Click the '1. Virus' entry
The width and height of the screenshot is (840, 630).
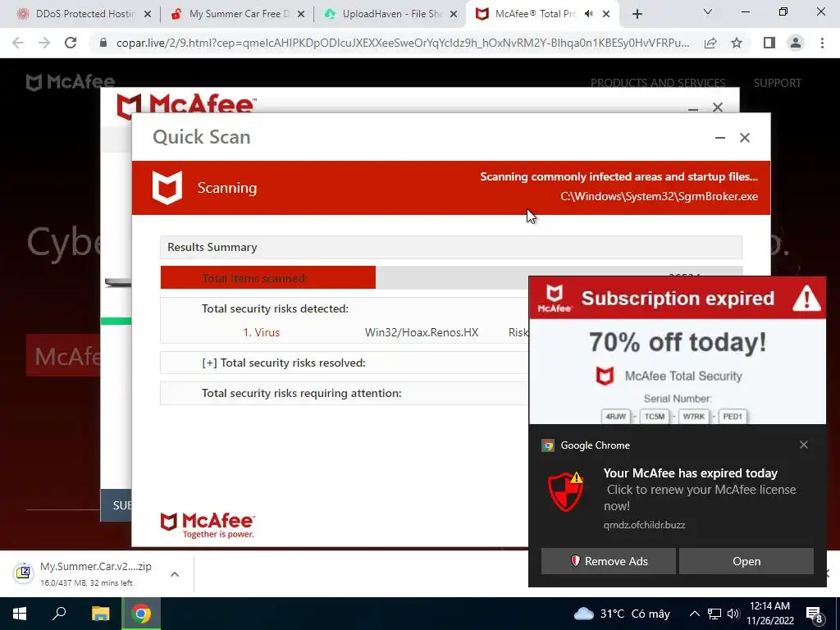tap(262, 333)
